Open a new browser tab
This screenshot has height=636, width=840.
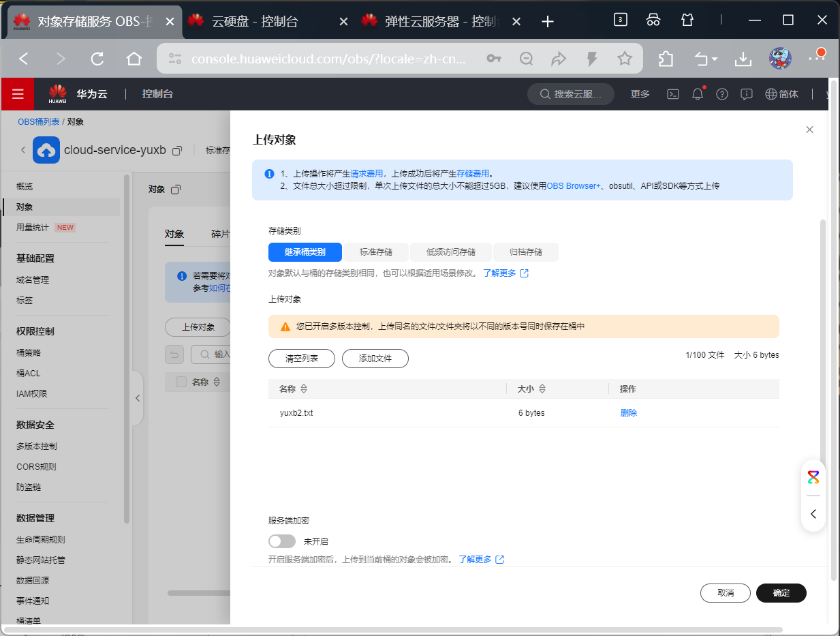548,21
